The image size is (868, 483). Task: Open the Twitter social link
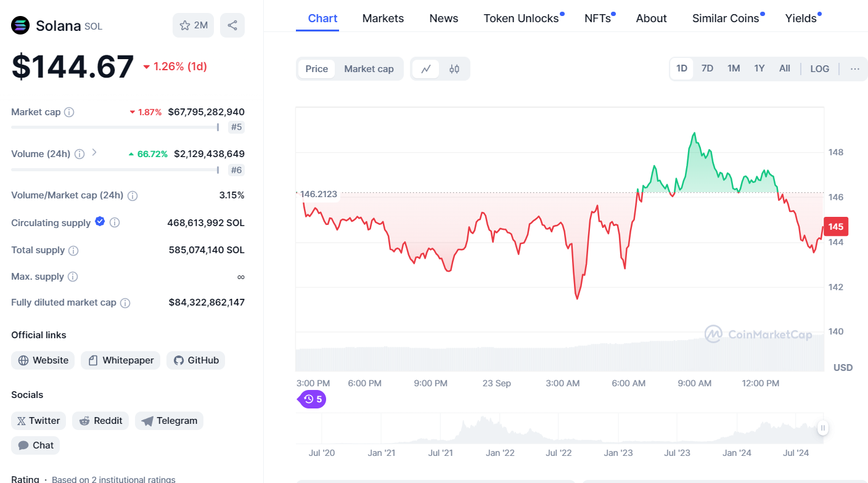click(39, 421)
